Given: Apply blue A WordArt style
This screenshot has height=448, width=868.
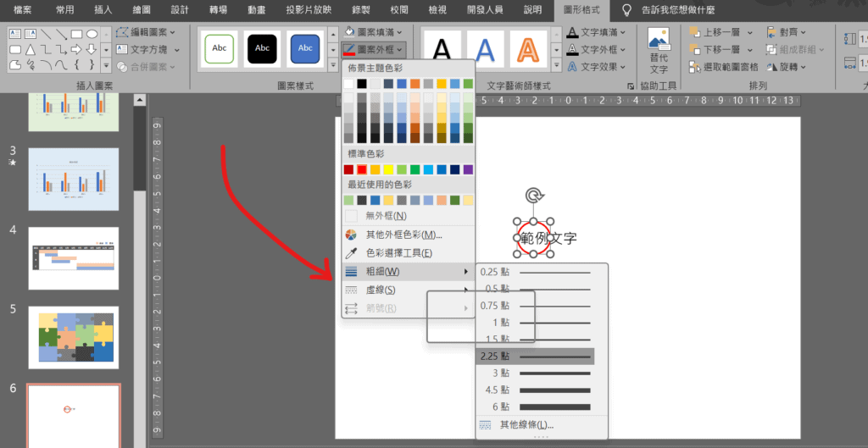Looking at the screenshot, I should [485, 49].
